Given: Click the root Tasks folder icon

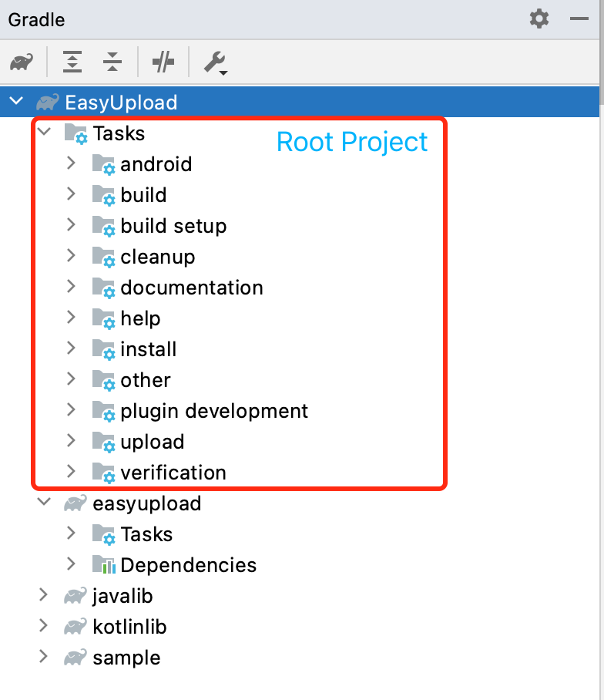Looking at the screenshot, I should point(75,133).
